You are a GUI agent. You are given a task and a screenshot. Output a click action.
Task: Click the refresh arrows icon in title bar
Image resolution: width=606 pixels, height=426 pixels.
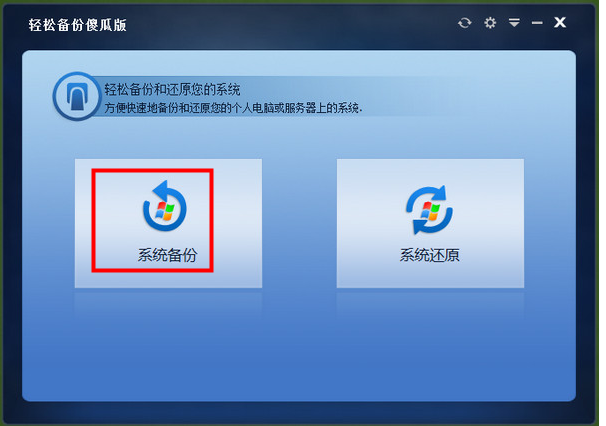coord(465,23)
